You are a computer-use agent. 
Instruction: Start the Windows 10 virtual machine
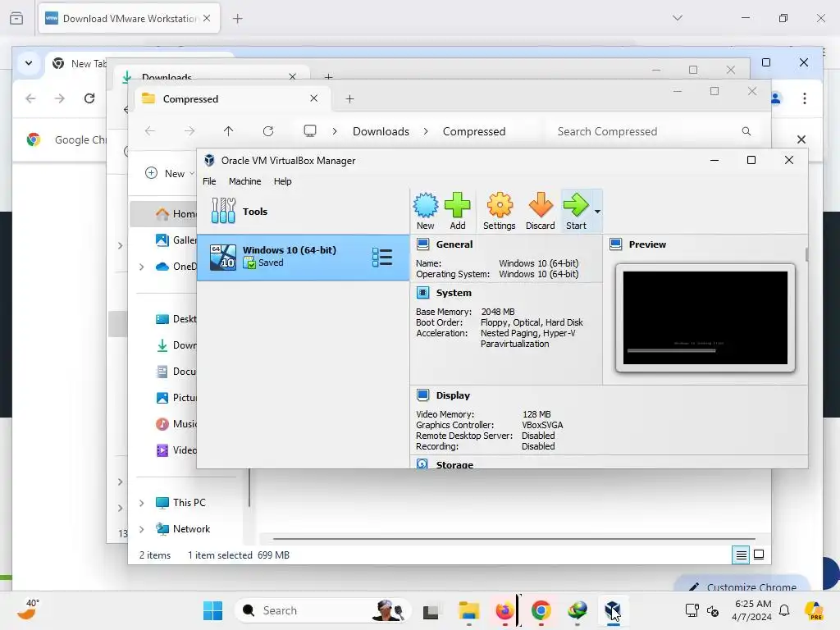point(576,211)
